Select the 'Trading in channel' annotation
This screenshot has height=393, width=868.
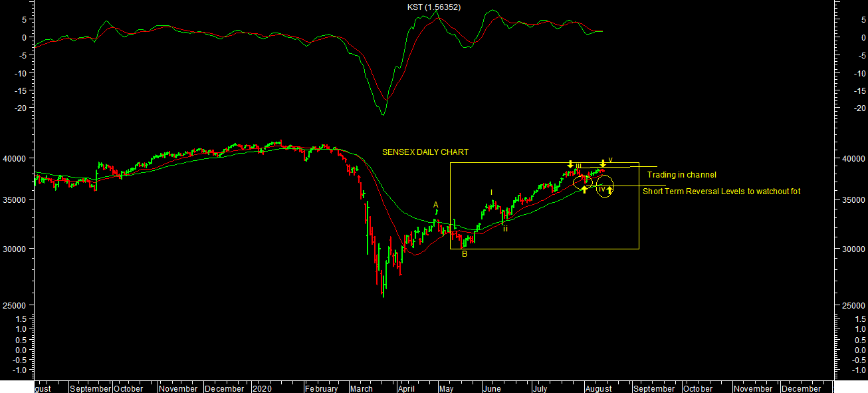click(681, 175)
